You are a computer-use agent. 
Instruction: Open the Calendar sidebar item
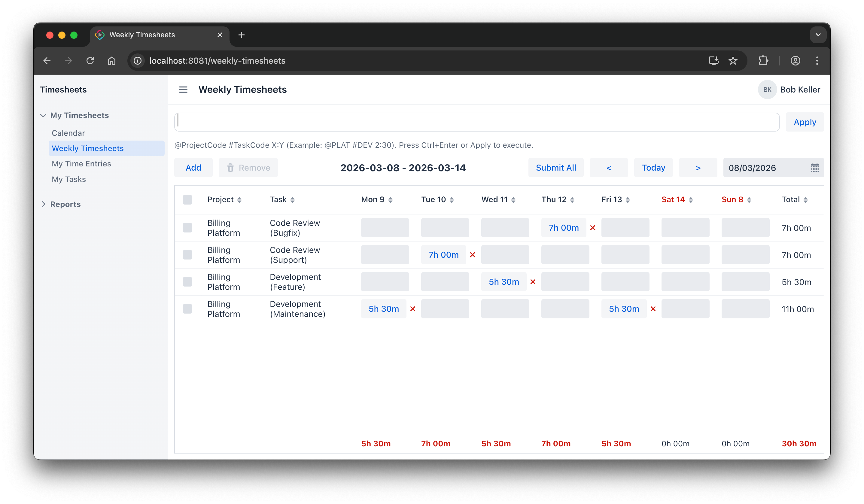pos(68,133)
